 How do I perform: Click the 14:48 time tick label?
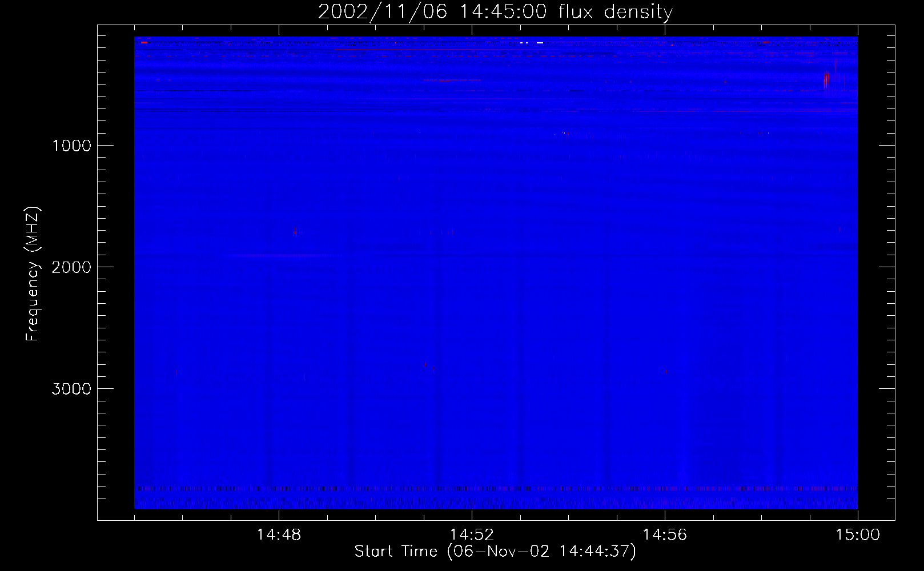279,535
